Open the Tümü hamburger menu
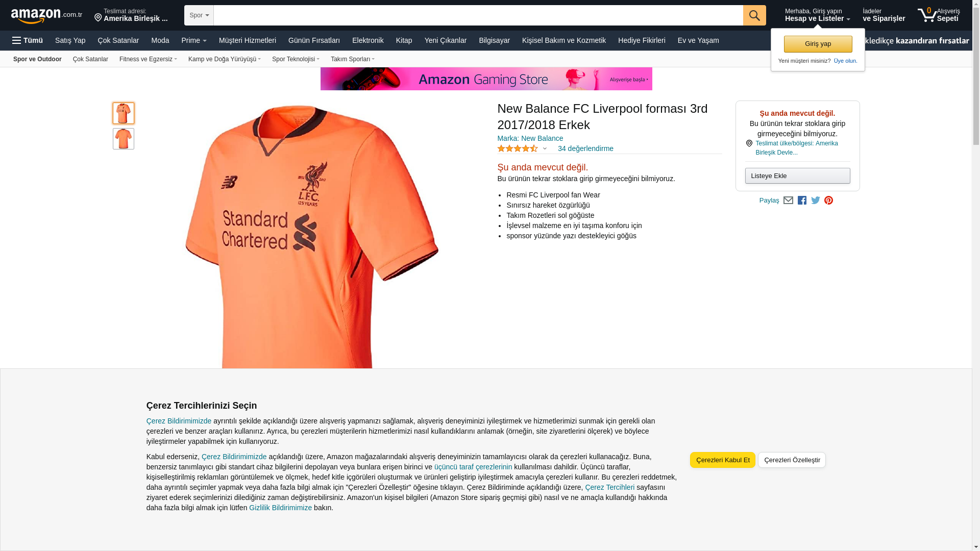 [x=28, y=40]
